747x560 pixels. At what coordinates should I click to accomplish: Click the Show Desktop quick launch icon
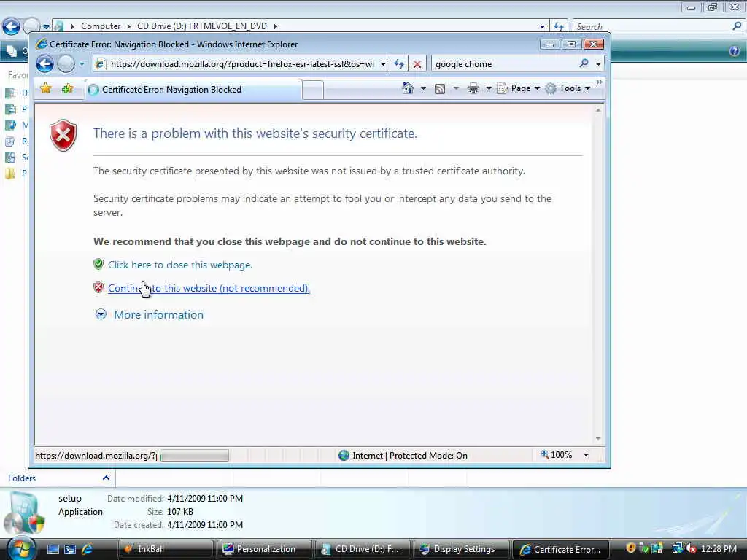[x=53, y=549]
